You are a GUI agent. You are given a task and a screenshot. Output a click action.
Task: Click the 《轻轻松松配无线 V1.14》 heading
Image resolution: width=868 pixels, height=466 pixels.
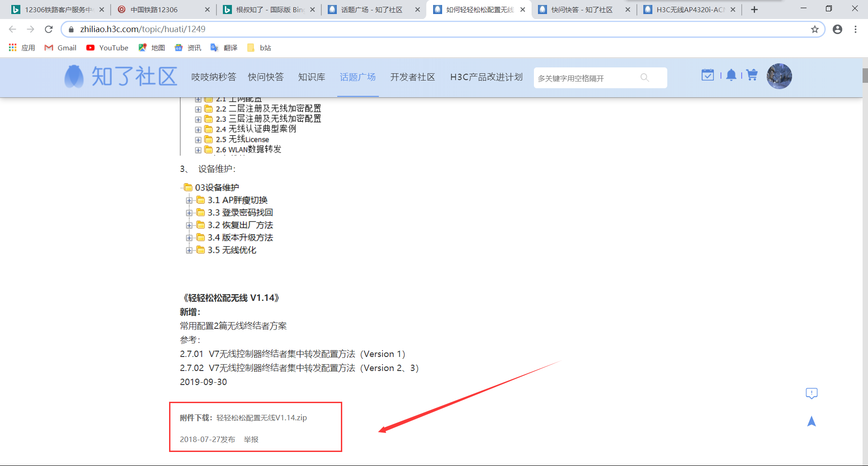pos(231,298)
